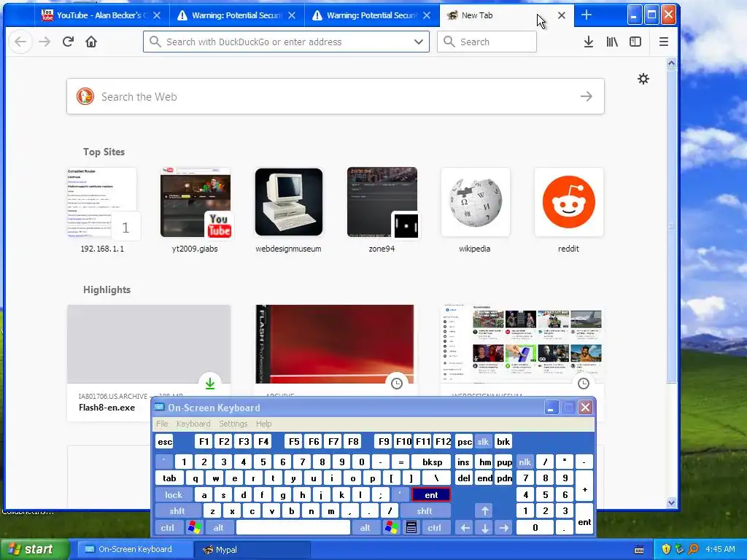Toggle the left ctrl key
This screenshot has height=560, width=747.
(168, 528)
